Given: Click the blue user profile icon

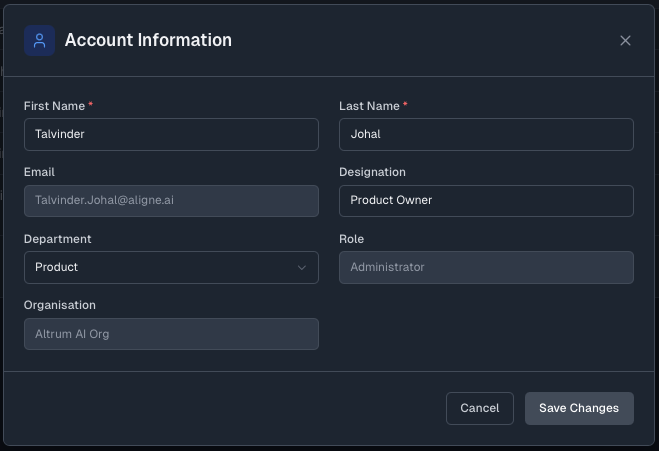Looking at the screenshot, I should (x=39, y=41).
